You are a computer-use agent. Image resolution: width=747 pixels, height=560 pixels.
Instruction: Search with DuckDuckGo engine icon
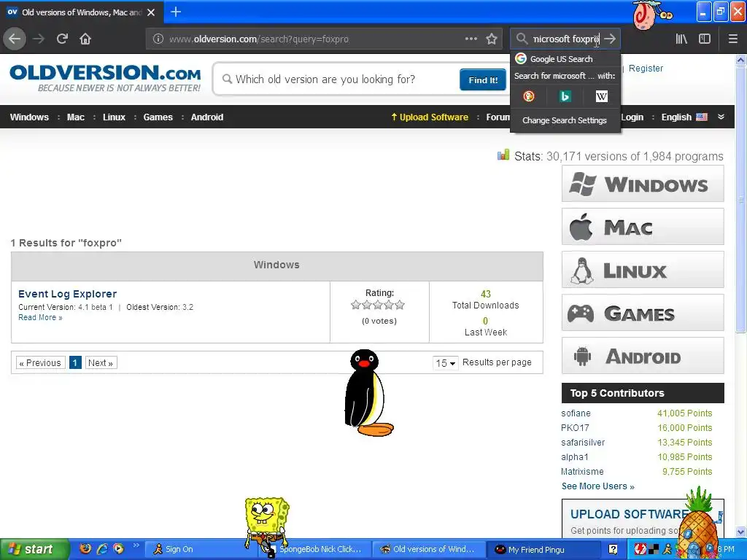click(529, 97)
